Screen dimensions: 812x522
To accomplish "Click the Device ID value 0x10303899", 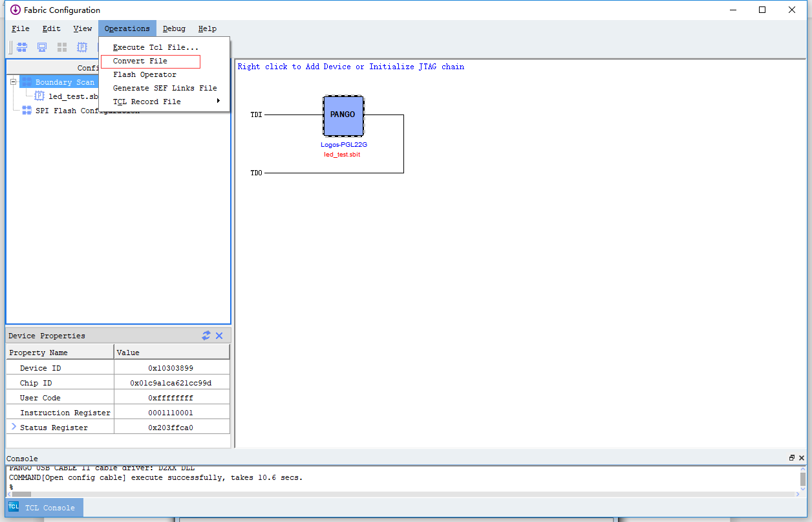I will [171, 368].
